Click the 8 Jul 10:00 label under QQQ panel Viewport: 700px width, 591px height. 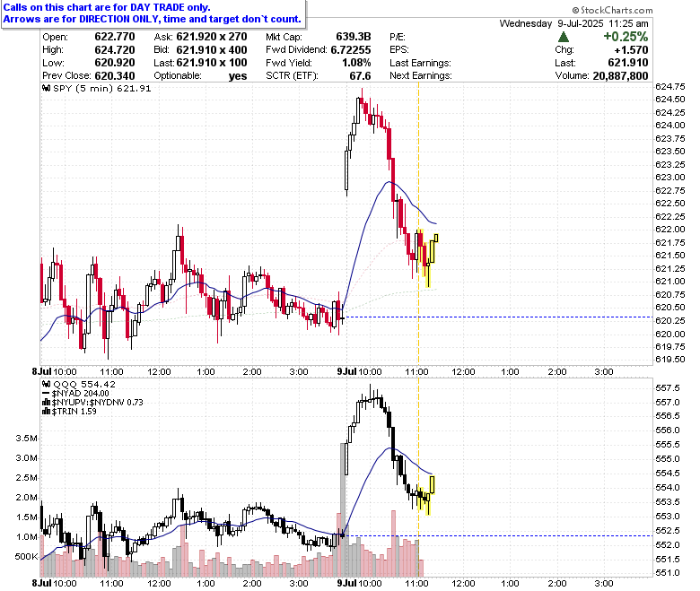tap(55, 583)
